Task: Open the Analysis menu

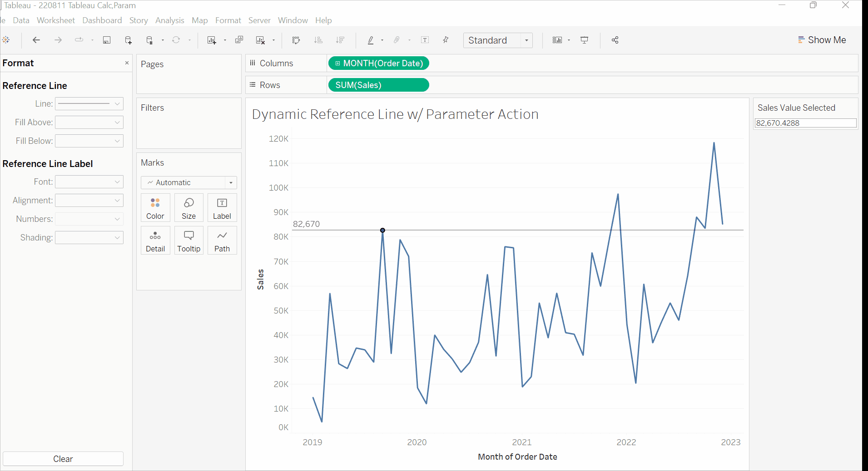Action: pyautogui.click(x=169, y=20)
